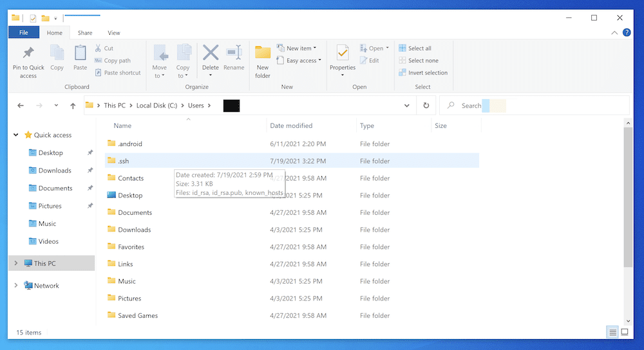
Task: Switch to details list view
Action: click(612, 333)
